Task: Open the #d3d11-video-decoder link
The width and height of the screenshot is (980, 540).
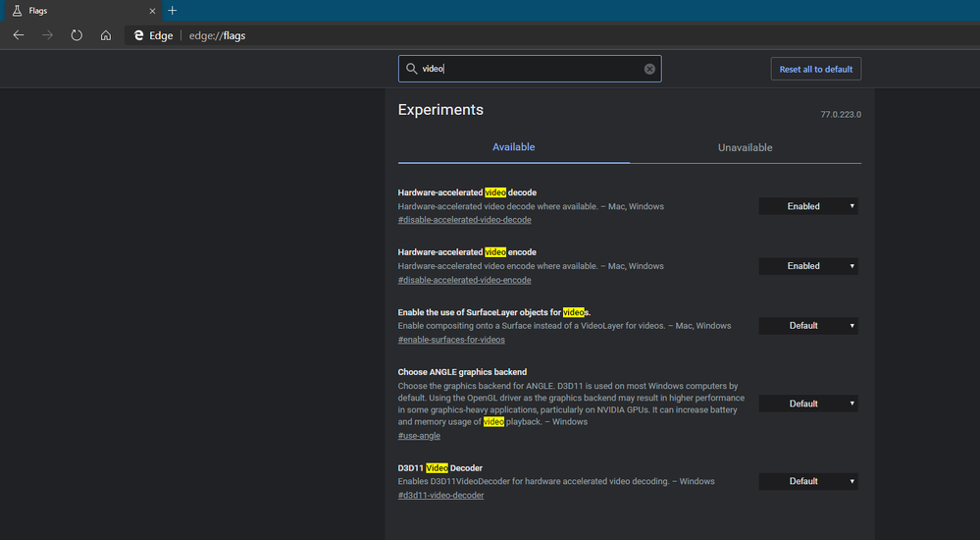Action: point(440,495)
